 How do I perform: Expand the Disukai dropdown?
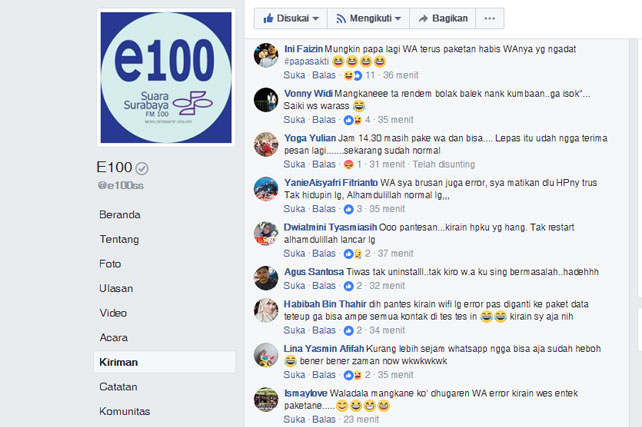(x=291, y=18)
